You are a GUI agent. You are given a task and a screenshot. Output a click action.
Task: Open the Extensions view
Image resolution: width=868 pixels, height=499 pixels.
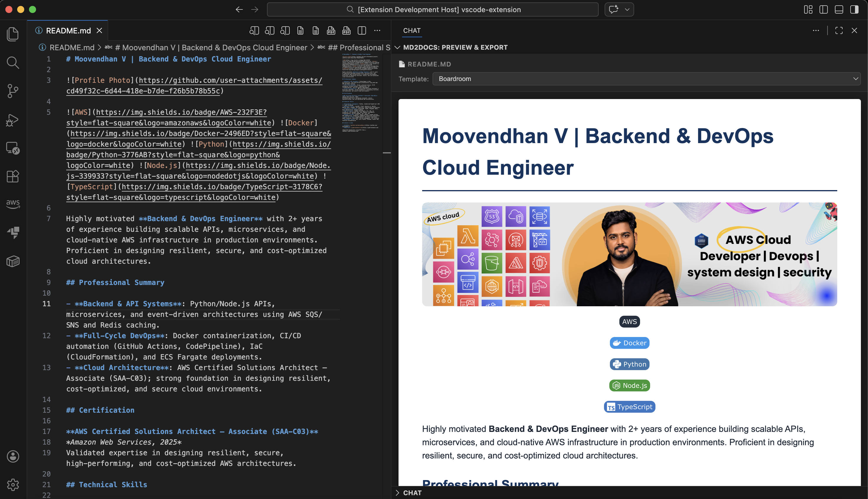pos(13,176)
